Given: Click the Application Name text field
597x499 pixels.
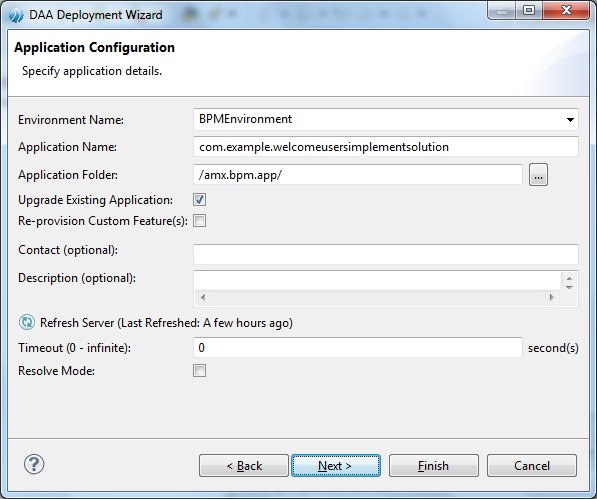Looking at the screenshot, I should coord(386,147).
